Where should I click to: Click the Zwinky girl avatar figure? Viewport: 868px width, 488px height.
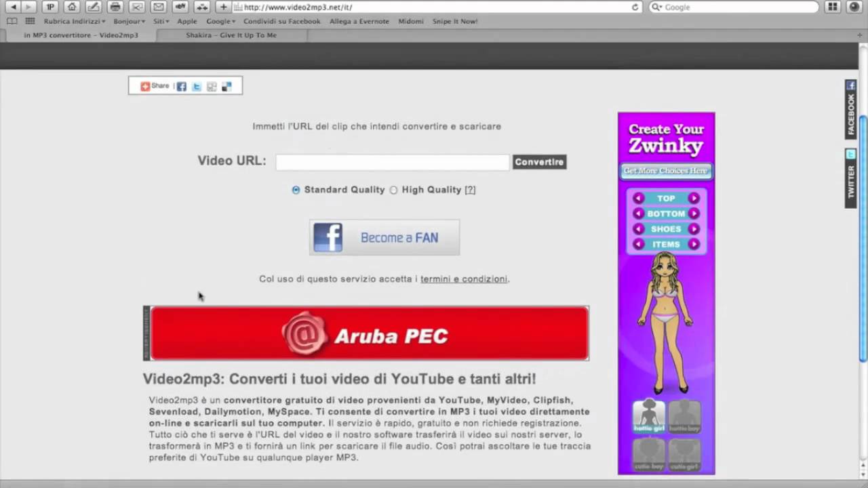point(666,322)
